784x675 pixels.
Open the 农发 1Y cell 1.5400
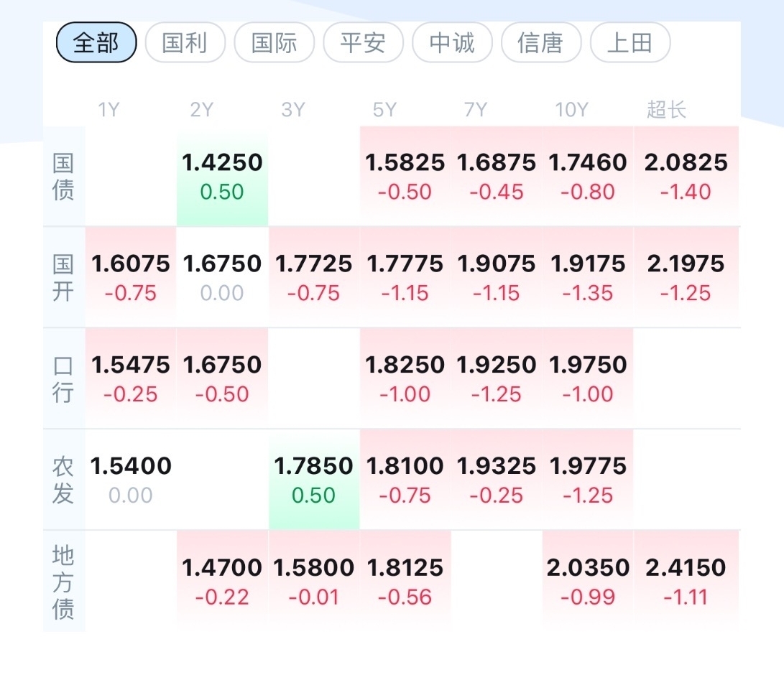pyautogui.click(x=131, y=480)
